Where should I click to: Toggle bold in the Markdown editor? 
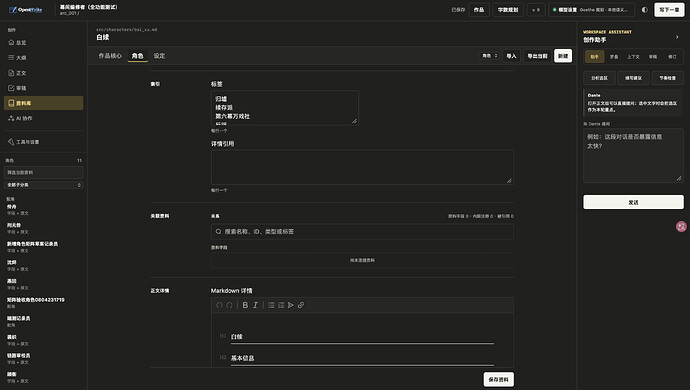point(245,305)
